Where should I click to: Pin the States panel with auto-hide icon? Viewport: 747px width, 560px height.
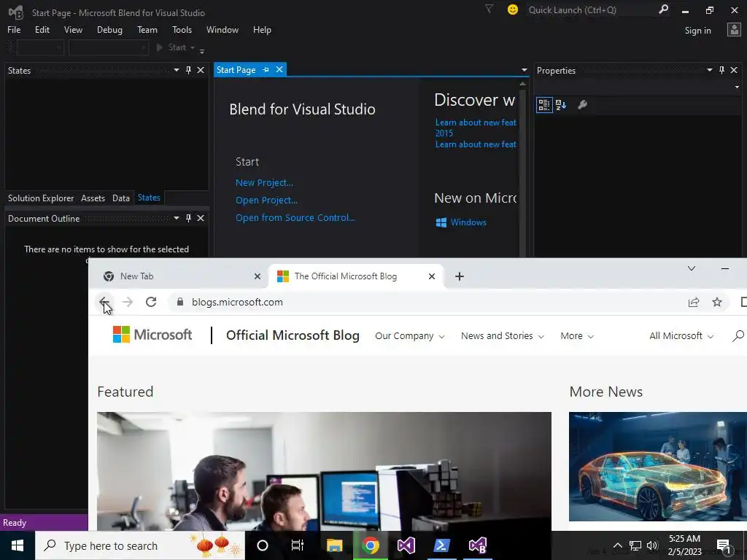[x=188, y=70]
